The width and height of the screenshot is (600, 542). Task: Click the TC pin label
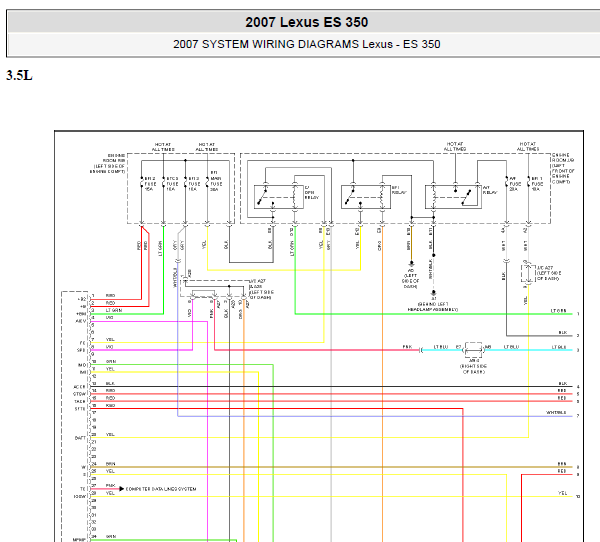pos(83,489)
